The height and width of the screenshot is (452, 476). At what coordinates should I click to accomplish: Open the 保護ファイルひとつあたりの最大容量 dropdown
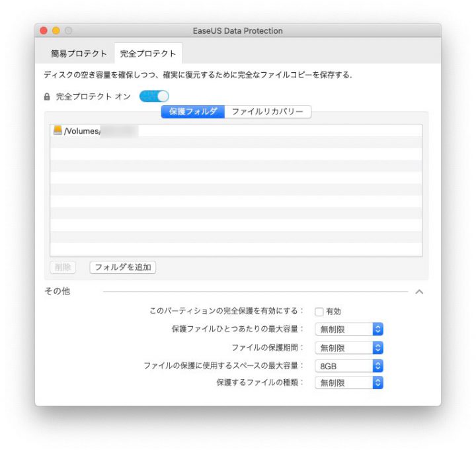(x=349, y=329)
